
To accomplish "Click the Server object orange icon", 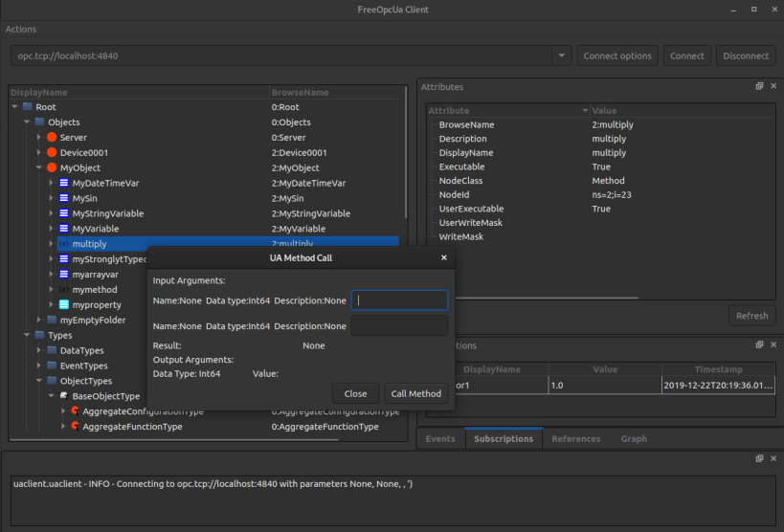I will 52,137.
